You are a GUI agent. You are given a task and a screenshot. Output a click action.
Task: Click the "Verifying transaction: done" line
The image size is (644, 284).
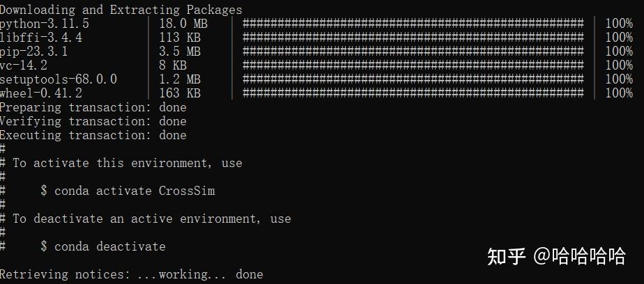(x=93, y=121)
